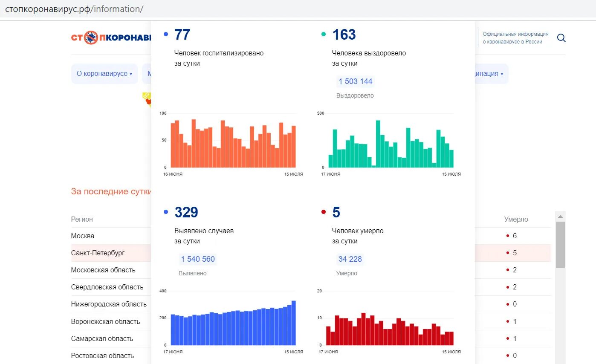The image size is (596, 364).
Task: Click the 1 503 144 recovered total badge
Action: [356, 81]
